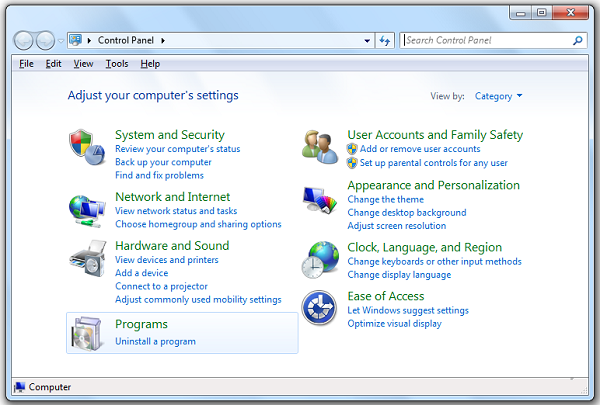Click Adjust commonly used mobility settings
The image size is (600, 405).
pyautogui.click(x=198, y=300)
